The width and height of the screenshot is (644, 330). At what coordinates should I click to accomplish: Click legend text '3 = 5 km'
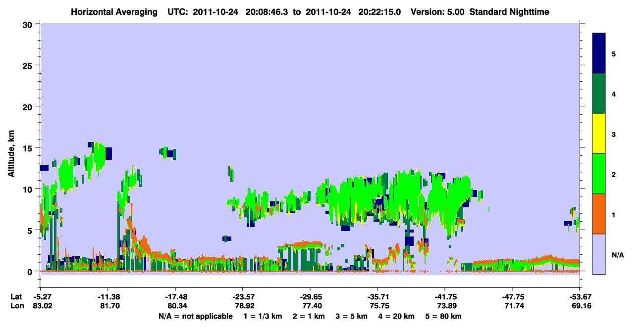click(351, 316)
